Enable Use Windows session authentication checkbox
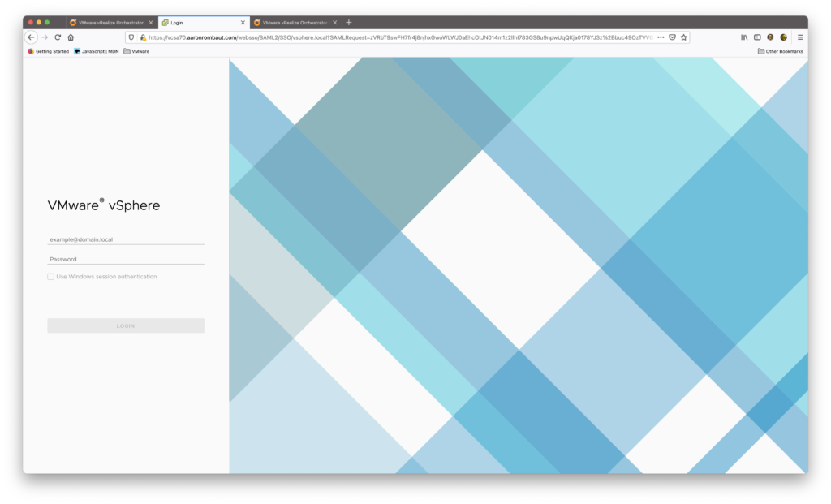 click(51, 277)
